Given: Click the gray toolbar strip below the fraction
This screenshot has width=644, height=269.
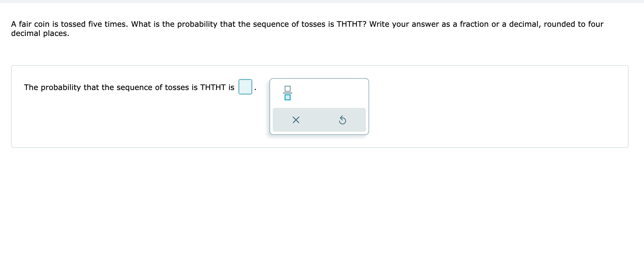Looking at the screenshot, I should point(319,120).
